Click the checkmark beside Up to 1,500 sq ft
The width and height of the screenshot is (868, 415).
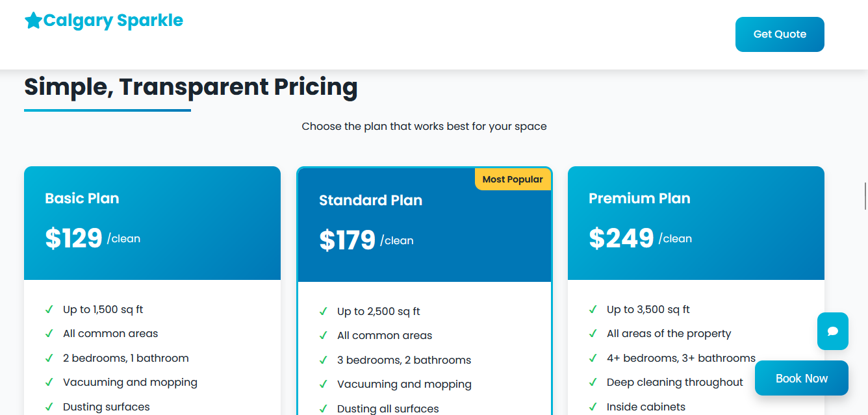point(49,310)
